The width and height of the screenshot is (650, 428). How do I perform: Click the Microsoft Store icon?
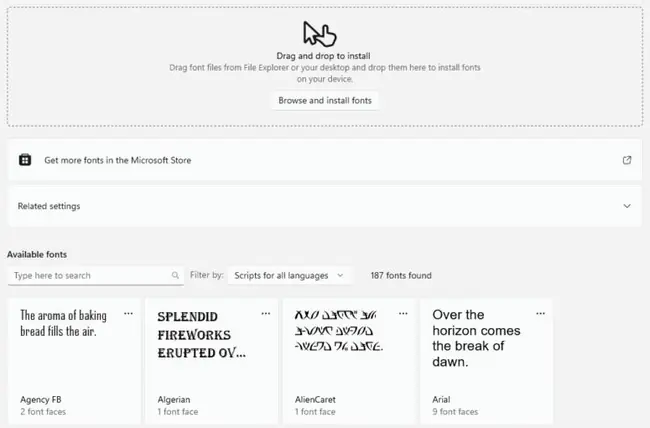(x=25, y=160)
